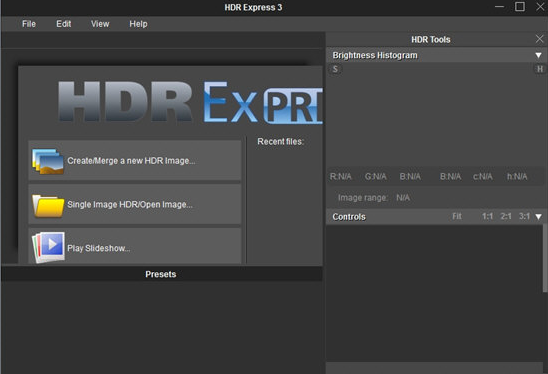Click the Image range: N/A text
The image size is (548, 374).
(374, 198)
